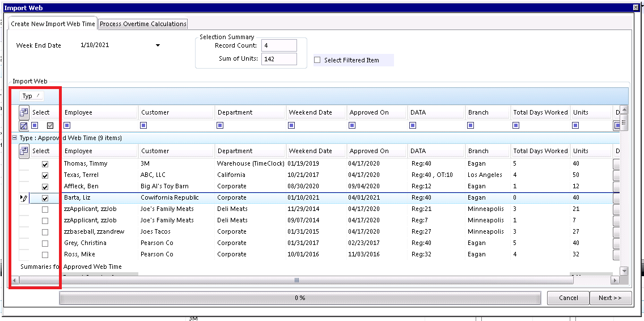Click the Los Angeles branch cell

pyautogui.click(x=488, y=175)
